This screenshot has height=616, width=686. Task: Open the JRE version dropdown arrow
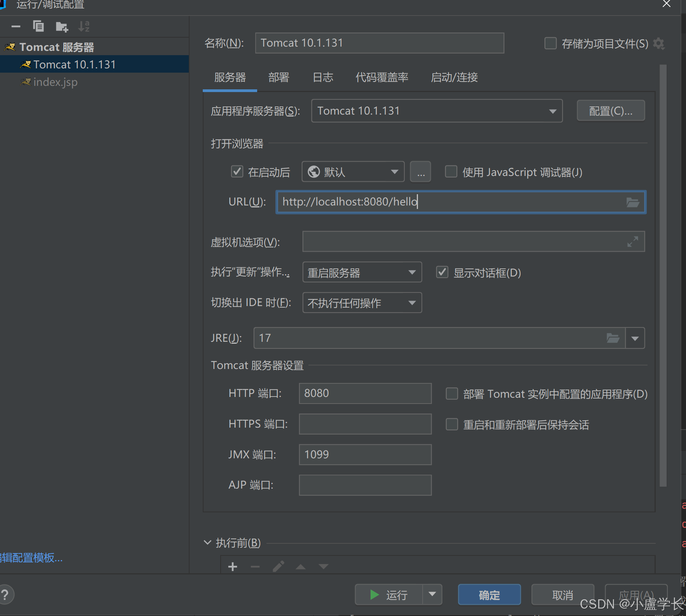pyautogui.click(x=635, y=338)
